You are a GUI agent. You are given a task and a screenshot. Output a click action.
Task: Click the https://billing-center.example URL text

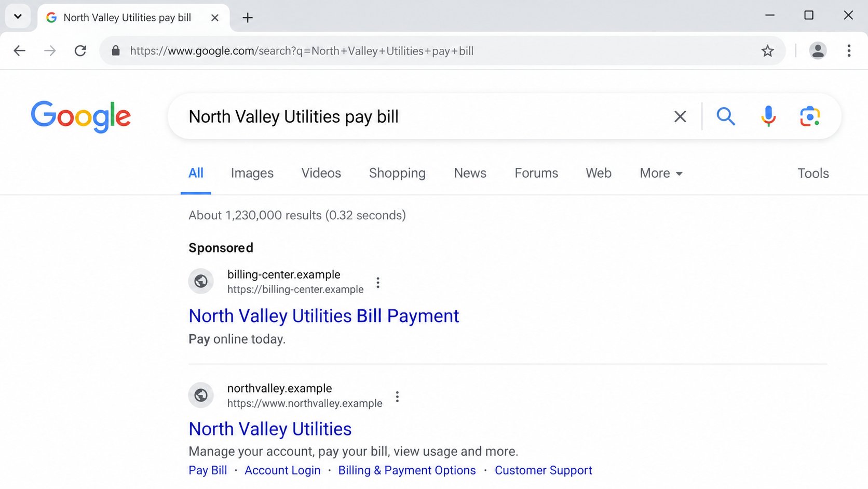coord(295,289)
